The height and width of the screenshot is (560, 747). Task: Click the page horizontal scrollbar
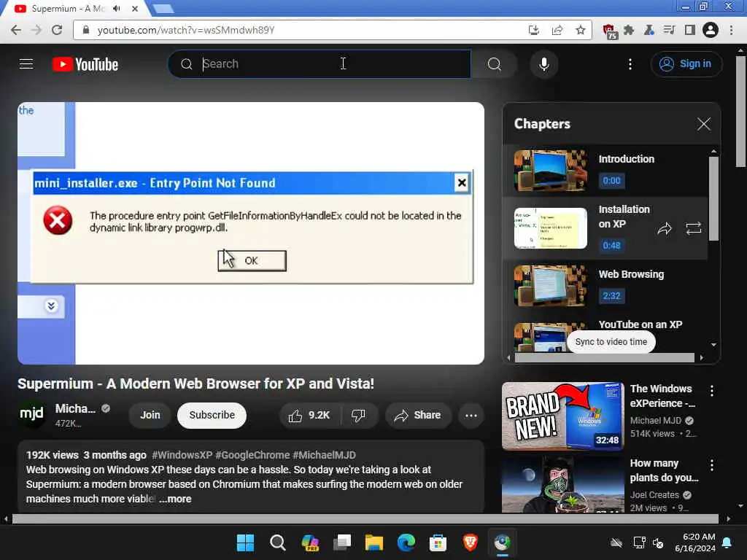(x=365, y=518)
